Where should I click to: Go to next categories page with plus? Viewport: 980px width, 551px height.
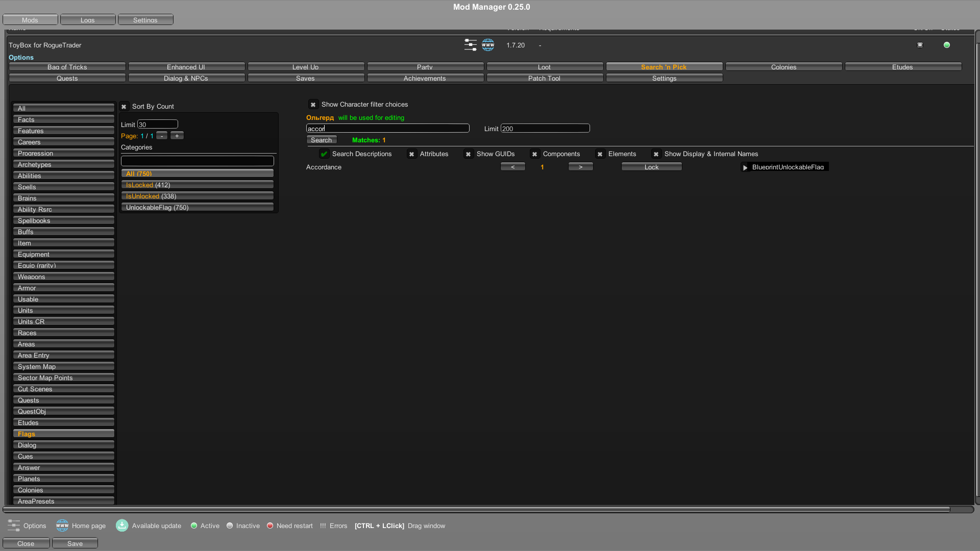(177, 136)
